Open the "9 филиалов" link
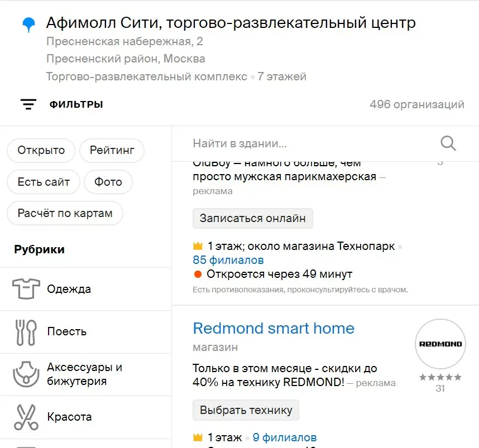Viewport: 479px width, 448px height. [x=285, y=437]
